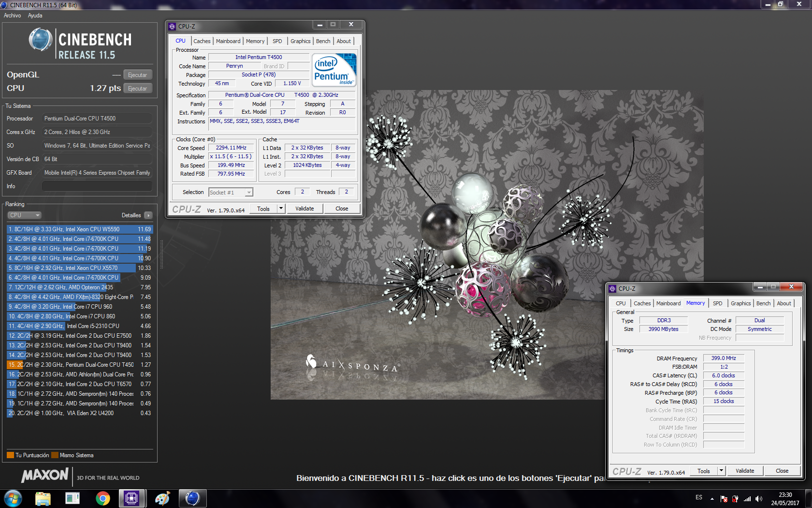
Task: Click the Core Speed value 2294.11 MHz
Action: tap(231, 148)
